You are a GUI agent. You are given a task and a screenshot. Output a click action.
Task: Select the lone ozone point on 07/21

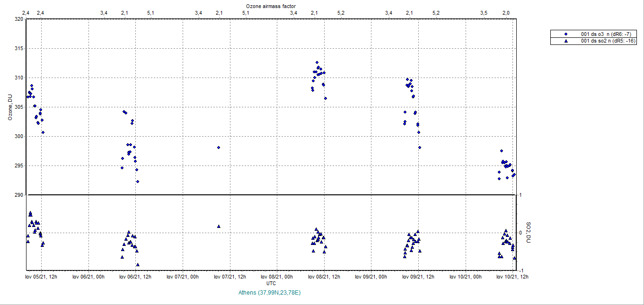(219, 148)
